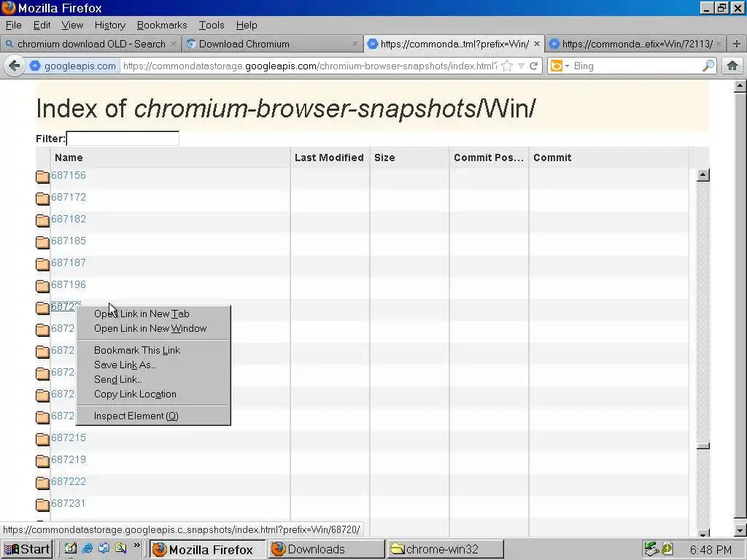Sort by Commit Pos... column header
Viewport: 747px width, 560px height.
click(x=489, y=157)
